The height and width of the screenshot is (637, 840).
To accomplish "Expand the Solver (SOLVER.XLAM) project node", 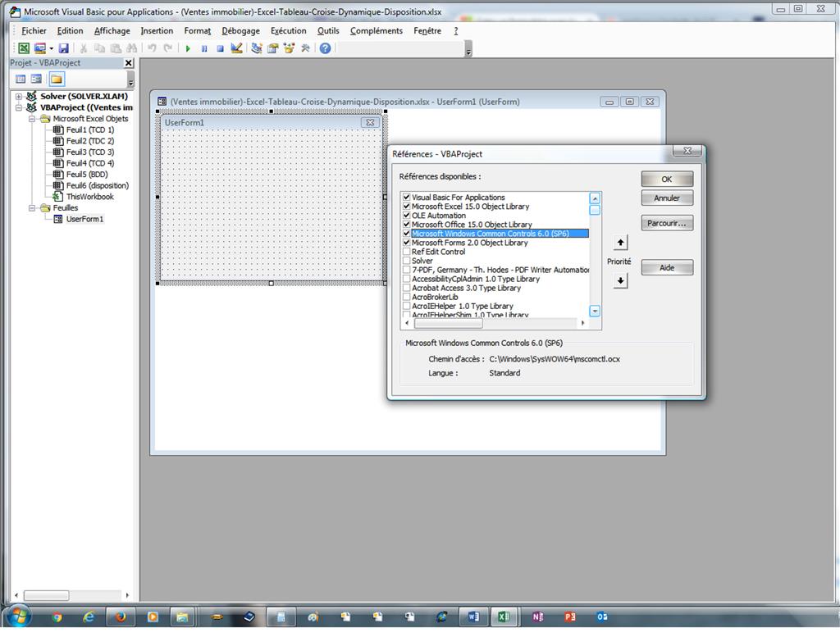I will click(19, 97).
